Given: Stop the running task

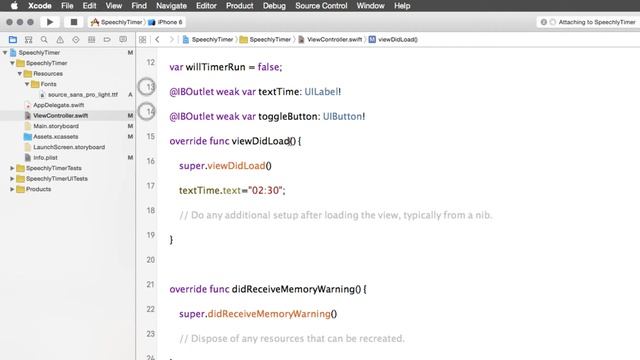Looking at the screenshot, I should point(74,22).
